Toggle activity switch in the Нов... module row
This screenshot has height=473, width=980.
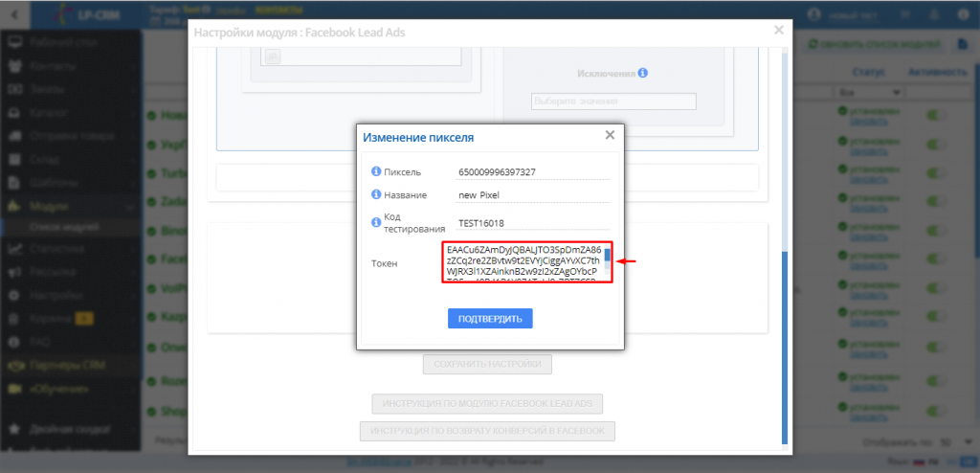coord(936,116)
